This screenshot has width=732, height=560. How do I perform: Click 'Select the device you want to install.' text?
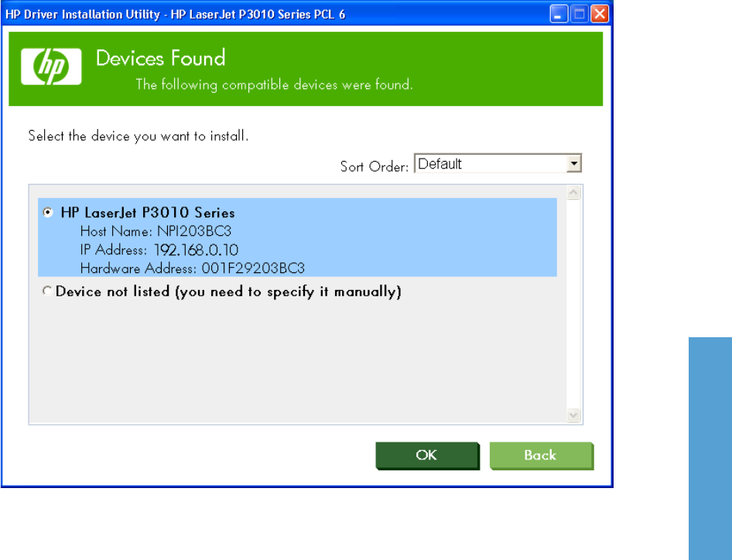point(139,136)
